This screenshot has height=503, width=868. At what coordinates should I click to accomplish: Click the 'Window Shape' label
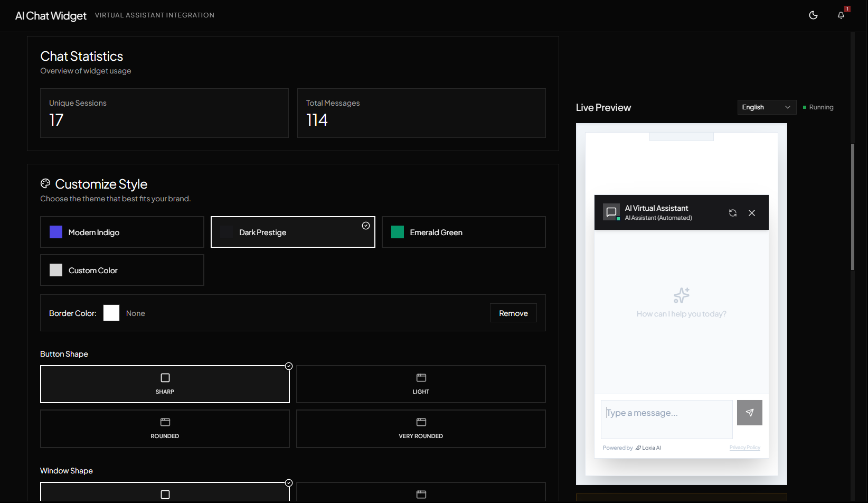[x=67, y=471]
